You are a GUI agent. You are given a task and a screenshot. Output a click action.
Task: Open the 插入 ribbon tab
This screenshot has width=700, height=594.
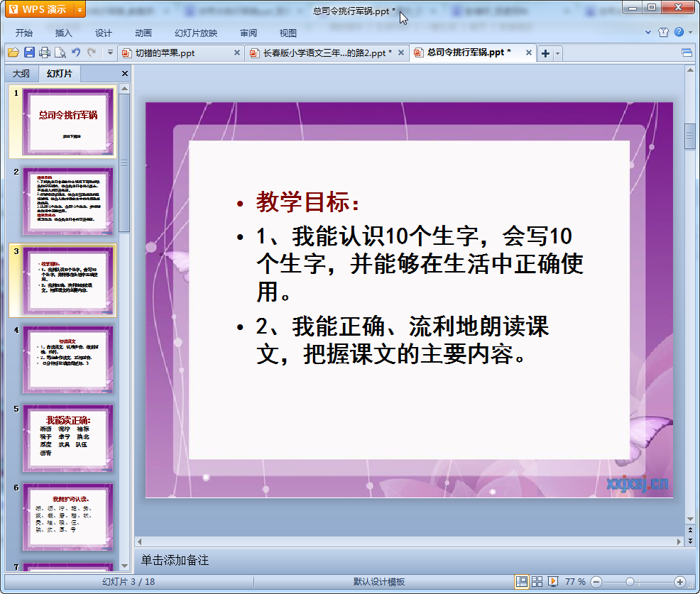pos(63,33)
